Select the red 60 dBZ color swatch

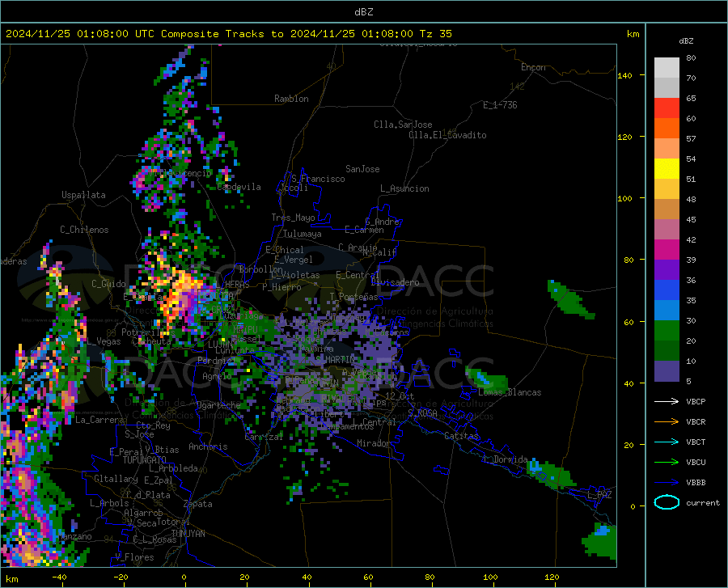click(667, 108)
